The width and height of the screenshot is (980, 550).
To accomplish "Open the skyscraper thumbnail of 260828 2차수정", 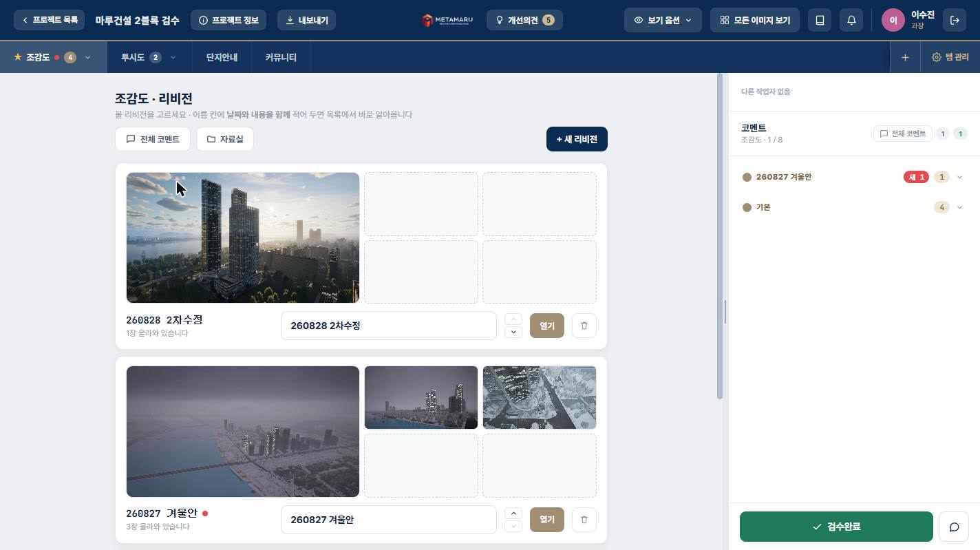I will (243, 237).
